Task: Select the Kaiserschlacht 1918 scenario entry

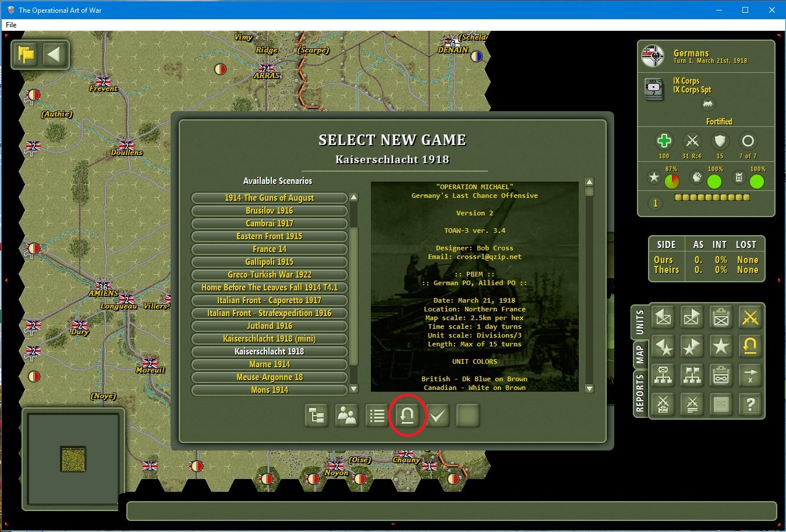Action: pos(269,352)
